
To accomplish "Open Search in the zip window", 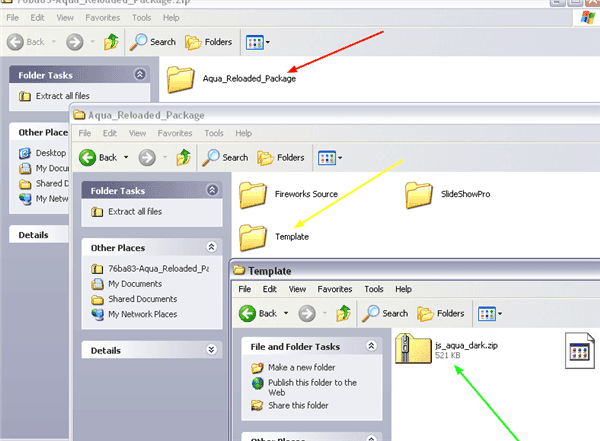I will click(x=152, y=42).
